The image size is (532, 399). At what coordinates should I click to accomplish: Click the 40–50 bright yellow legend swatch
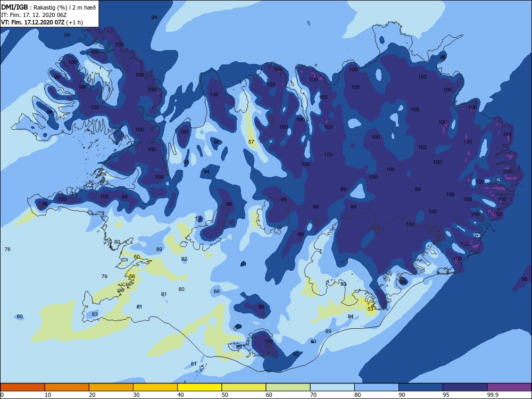tap(199, 387)
